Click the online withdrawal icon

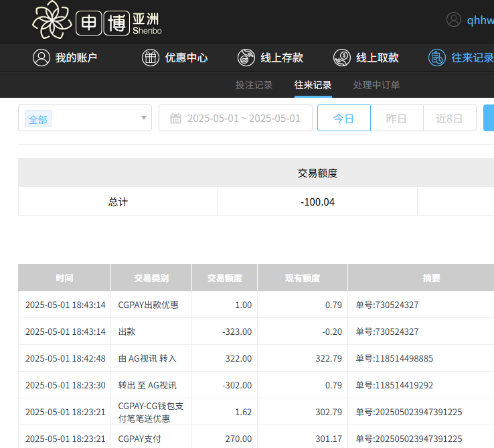point(342,58)
